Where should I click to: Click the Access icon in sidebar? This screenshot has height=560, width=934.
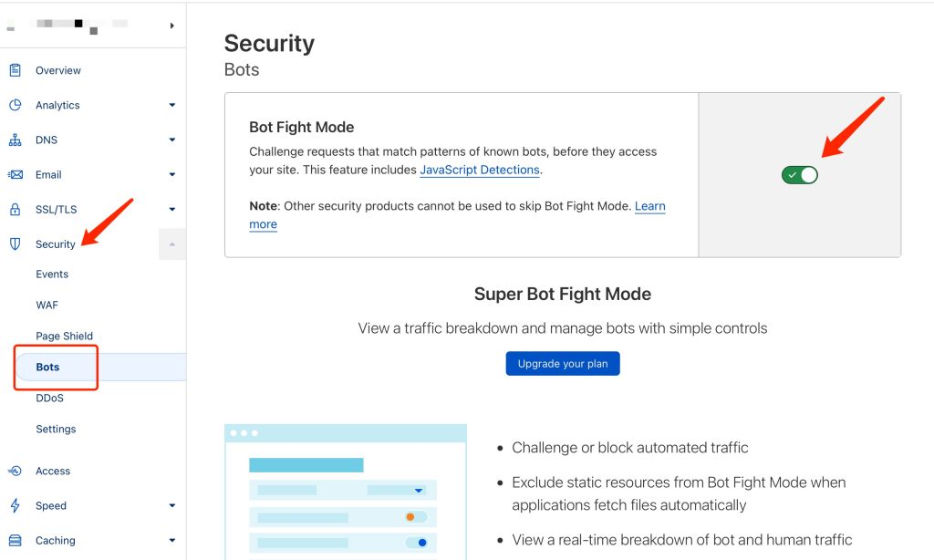tap(15, 471)
